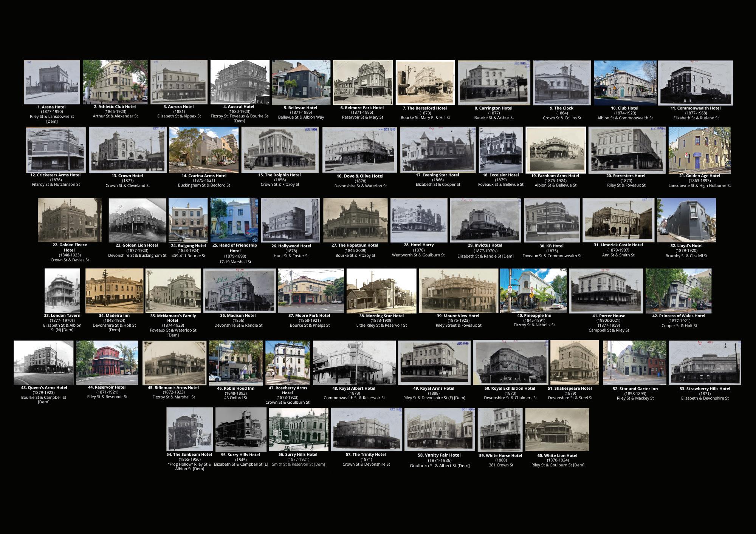The width and height of the screenshot is (756, 534).
Task: Open the Roseberry Arms Hotel thumbnail
Action: [287, 363]
